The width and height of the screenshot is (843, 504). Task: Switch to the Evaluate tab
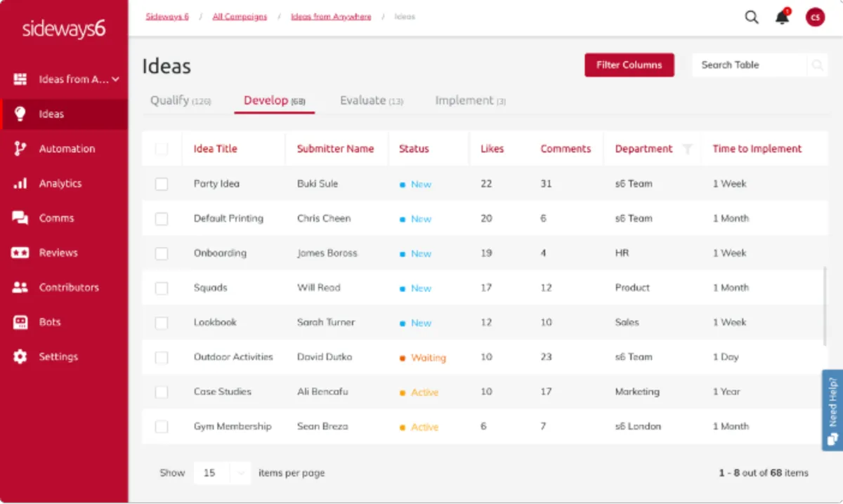(x=372, y=100)
